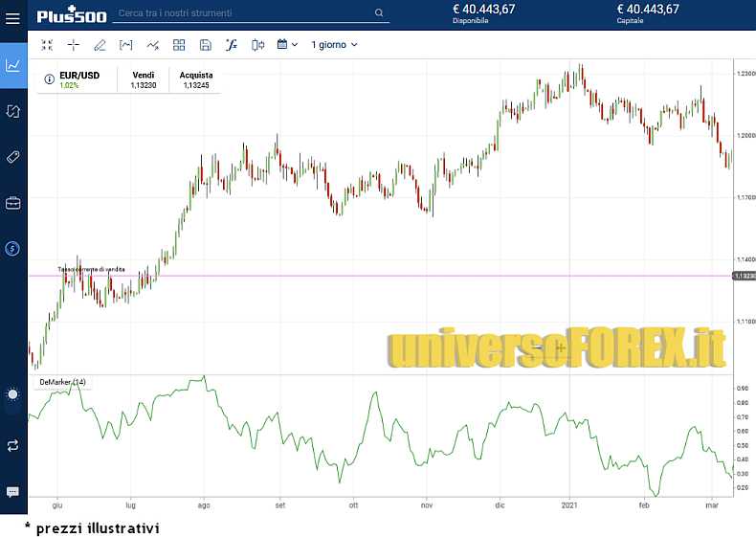Select the crosshair cursor tool

74,45
